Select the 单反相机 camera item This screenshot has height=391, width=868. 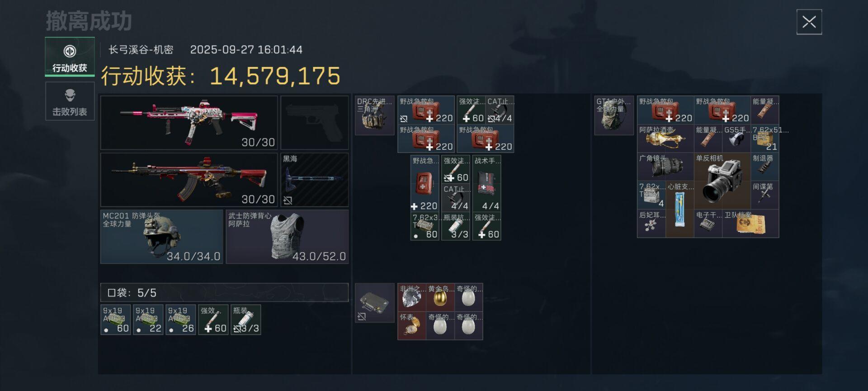click(x=722, y=181)
